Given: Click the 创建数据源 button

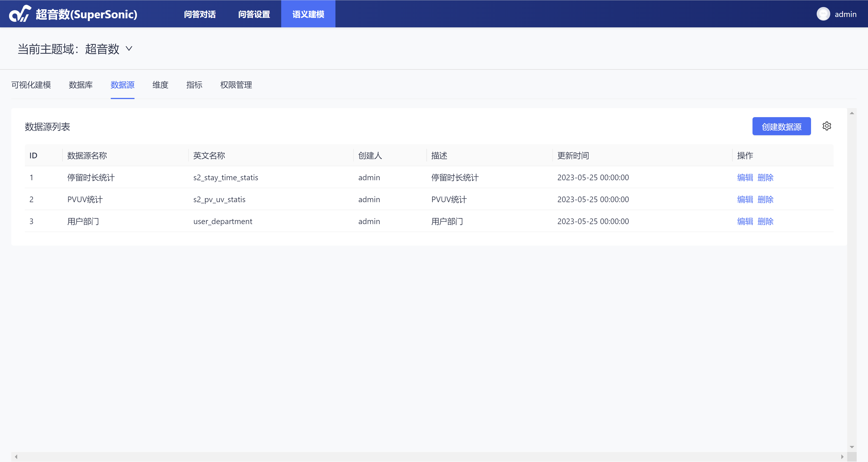Looking at the screenshot, I should point(781,127).
